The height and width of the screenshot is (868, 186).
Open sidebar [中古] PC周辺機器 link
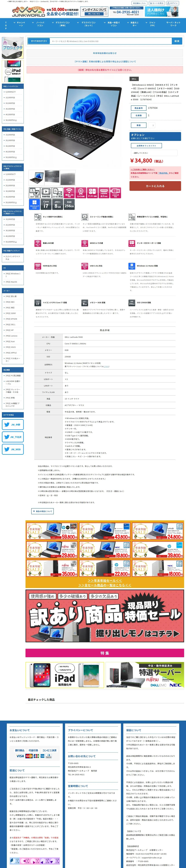pyautogui.click(x=13, y=376)
